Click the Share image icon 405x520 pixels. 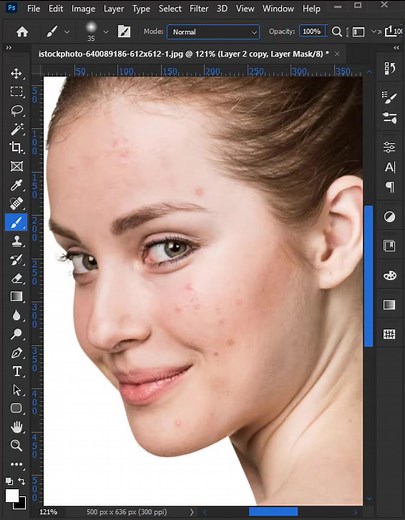[389, 31]
